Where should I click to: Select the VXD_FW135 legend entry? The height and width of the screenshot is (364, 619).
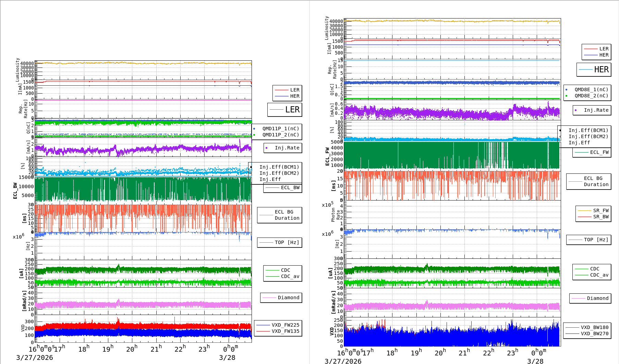(285, 331)
